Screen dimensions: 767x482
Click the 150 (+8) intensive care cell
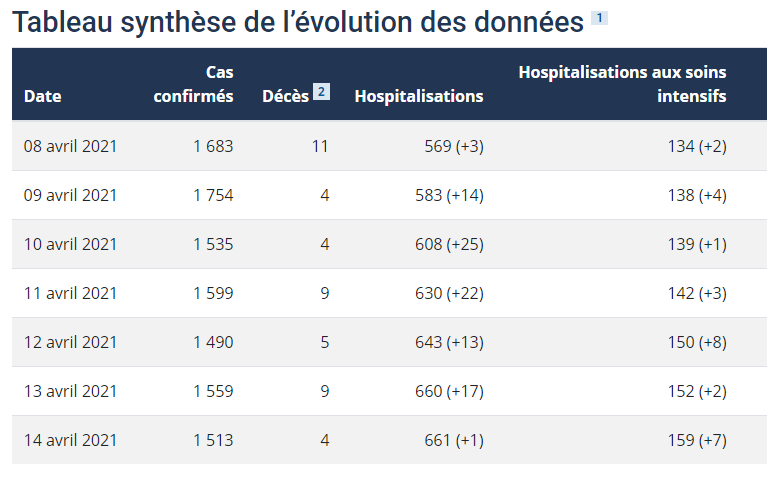click(x=697, y=342)
